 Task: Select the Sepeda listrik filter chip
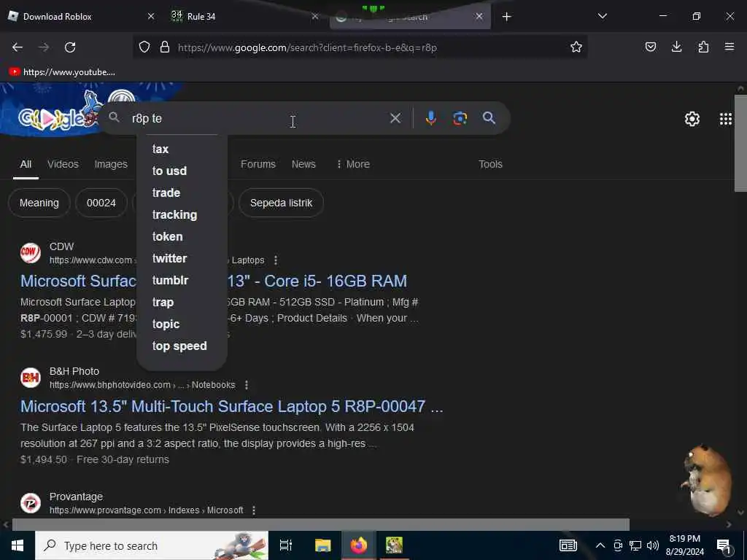[x=281, y=203]
